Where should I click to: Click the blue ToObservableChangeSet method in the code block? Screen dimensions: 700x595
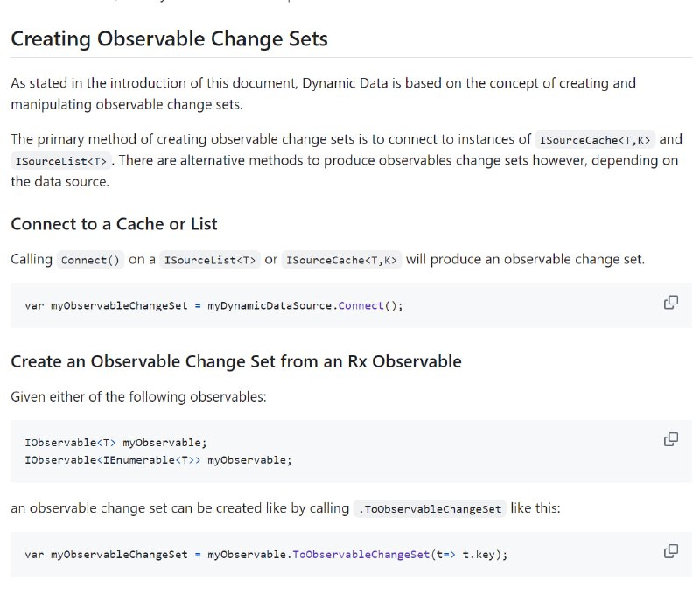coord(360,555)
